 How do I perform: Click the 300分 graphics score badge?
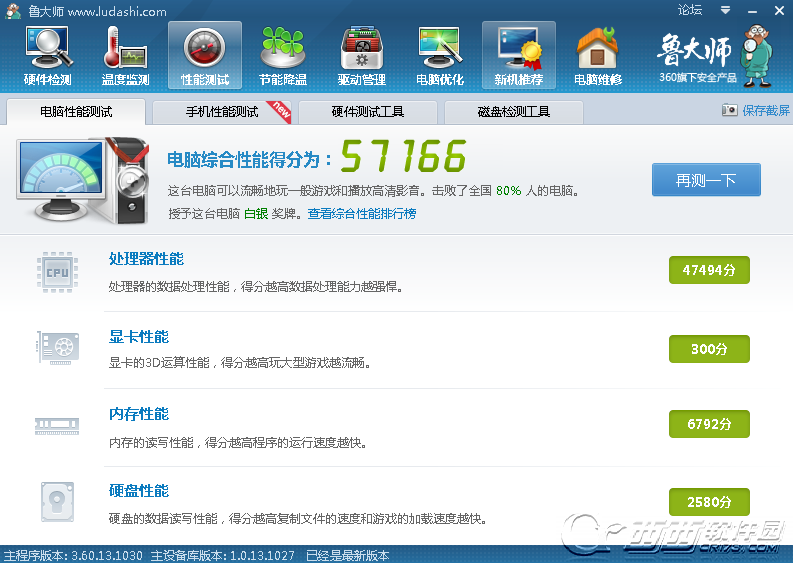click(709, 349)
